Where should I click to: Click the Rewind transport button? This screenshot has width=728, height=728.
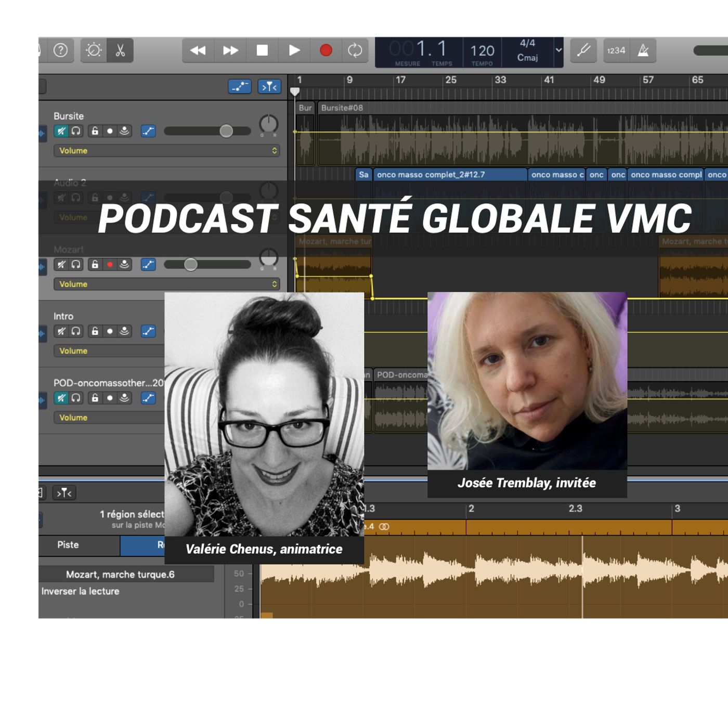click(x=198, y=50)
